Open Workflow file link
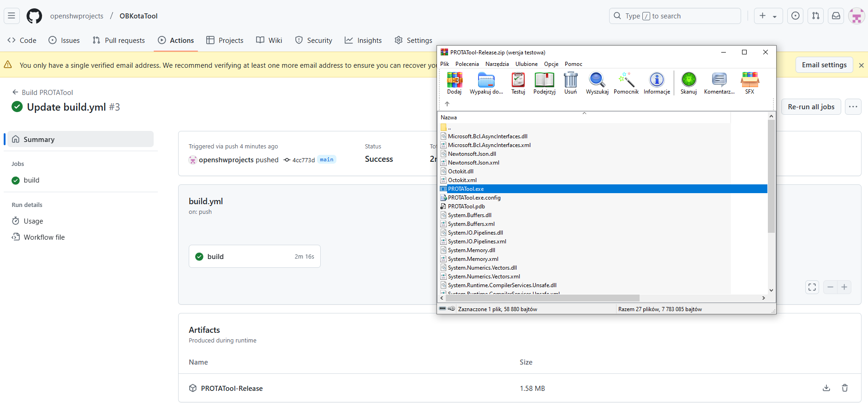Screen dimensions: 868x407 (x=80, y=237)
